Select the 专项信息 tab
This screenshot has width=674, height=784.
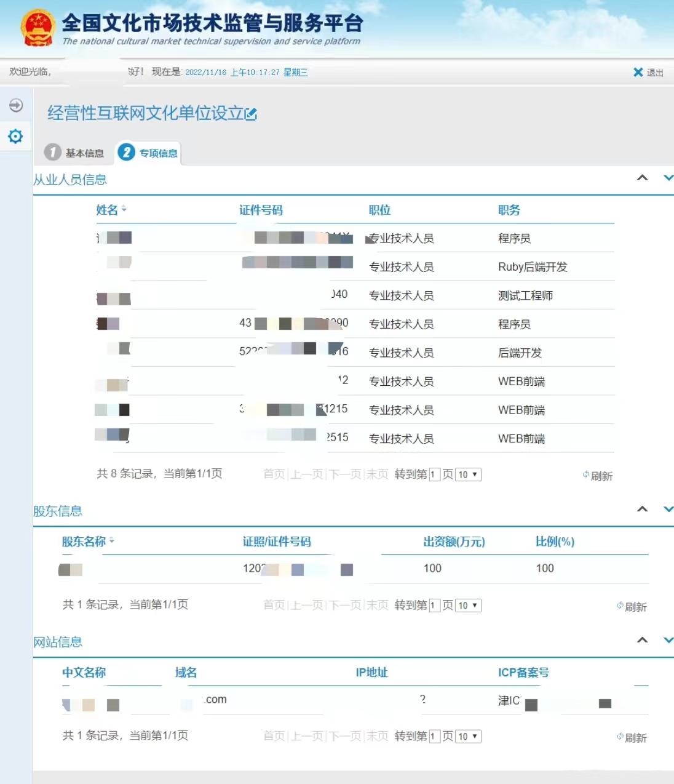coord(148,153)
